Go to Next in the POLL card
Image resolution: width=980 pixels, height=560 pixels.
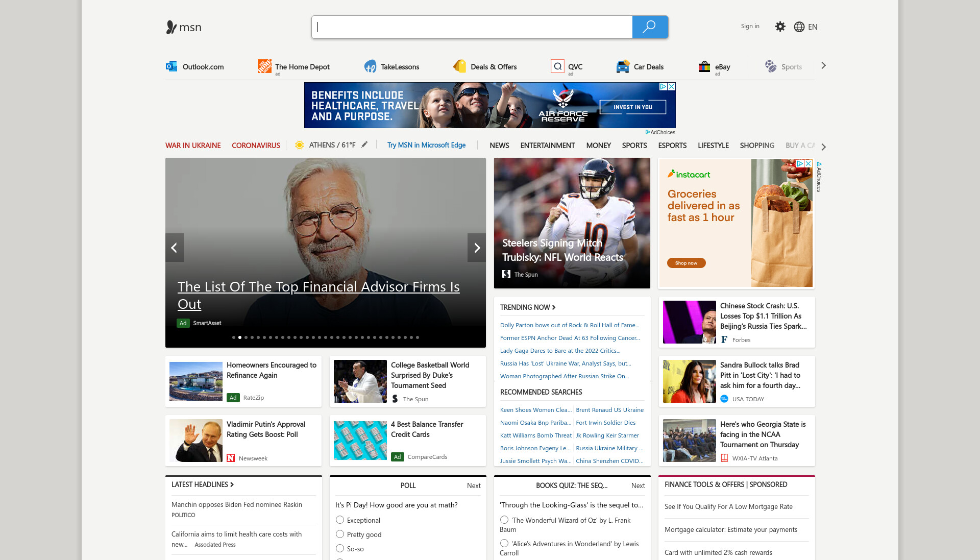[x=474, y=485]
